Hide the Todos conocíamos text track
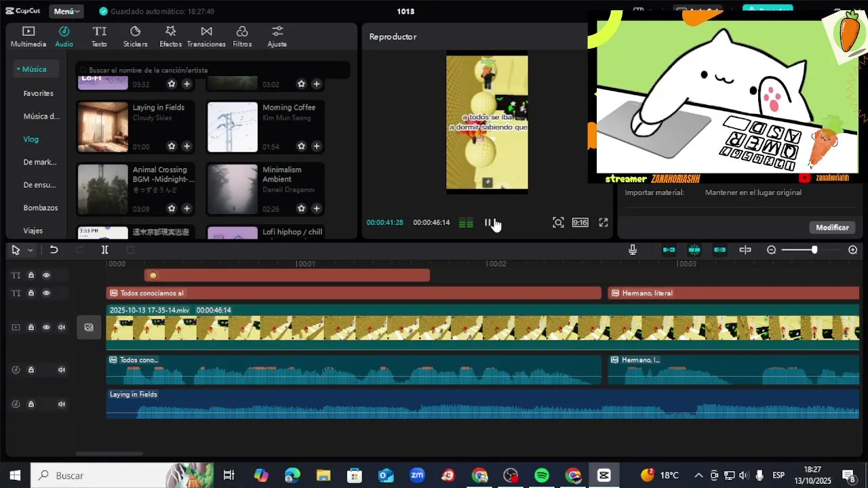This screenshot has width=868, height=488. coord(46,293)
